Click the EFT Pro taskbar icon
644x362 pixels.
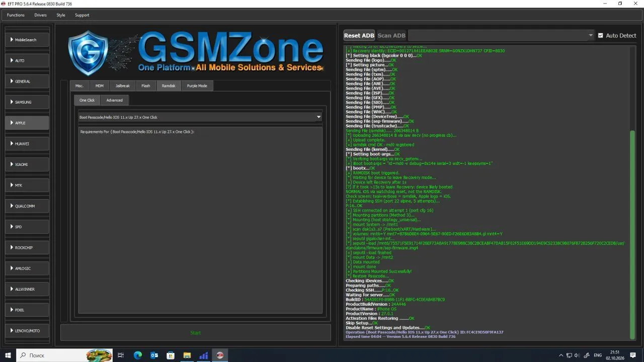point(219,355)
